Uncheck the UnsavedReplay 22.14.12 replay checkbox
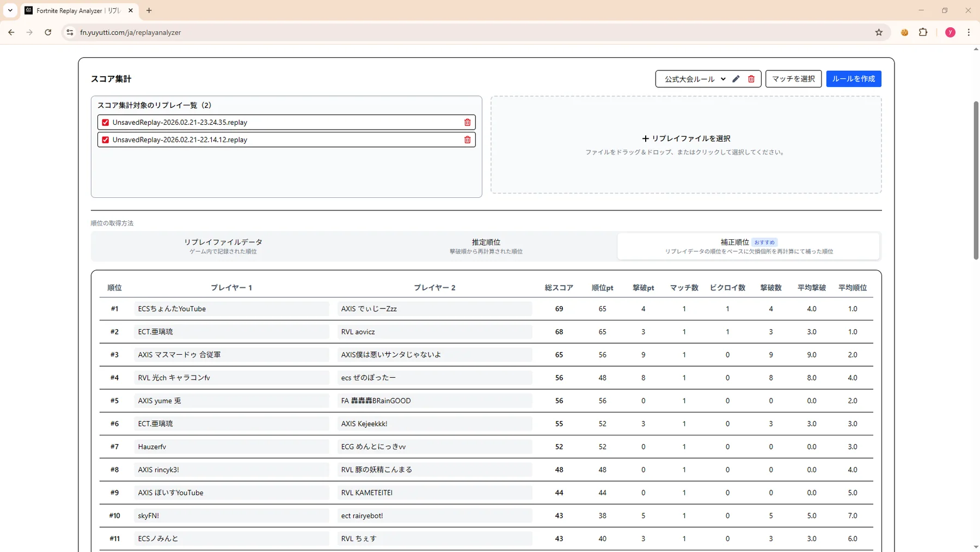980x552 pixels. click(x=106, y=140)
